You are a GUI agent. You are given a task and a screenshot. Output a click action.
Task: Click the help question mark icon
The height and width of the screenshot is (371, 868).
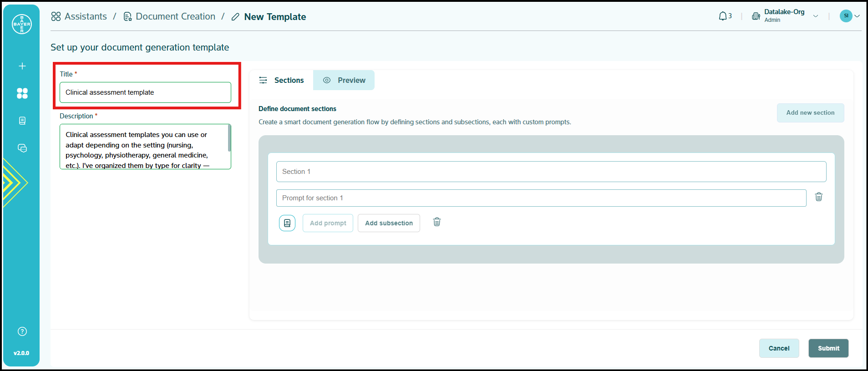click(22, 331)
